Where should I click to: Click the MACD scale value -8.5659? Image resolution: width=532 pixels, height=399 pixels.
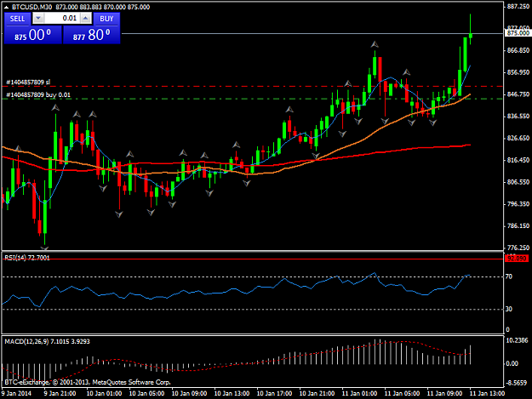(517, 383)
